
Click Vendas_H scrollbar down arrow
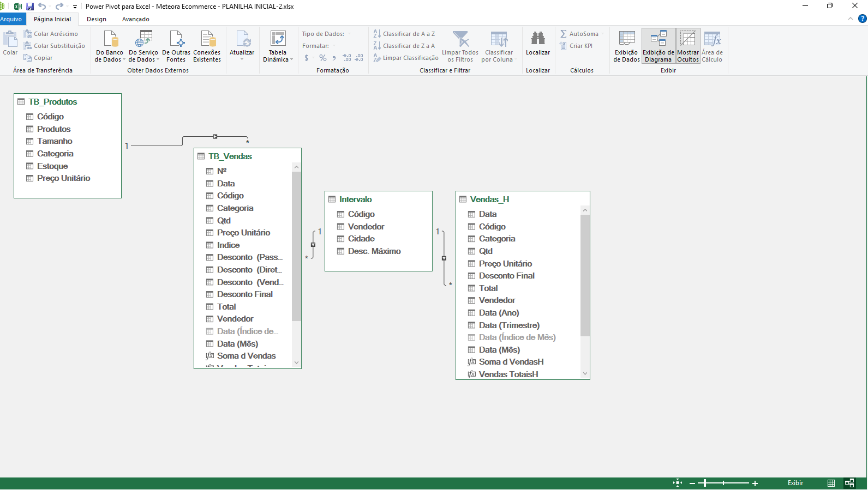point(585,374)
